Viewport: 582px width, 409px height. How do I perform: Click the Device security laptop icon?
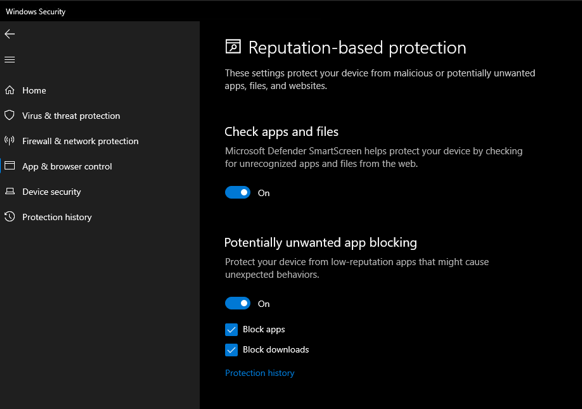click(x=10, y=192)
